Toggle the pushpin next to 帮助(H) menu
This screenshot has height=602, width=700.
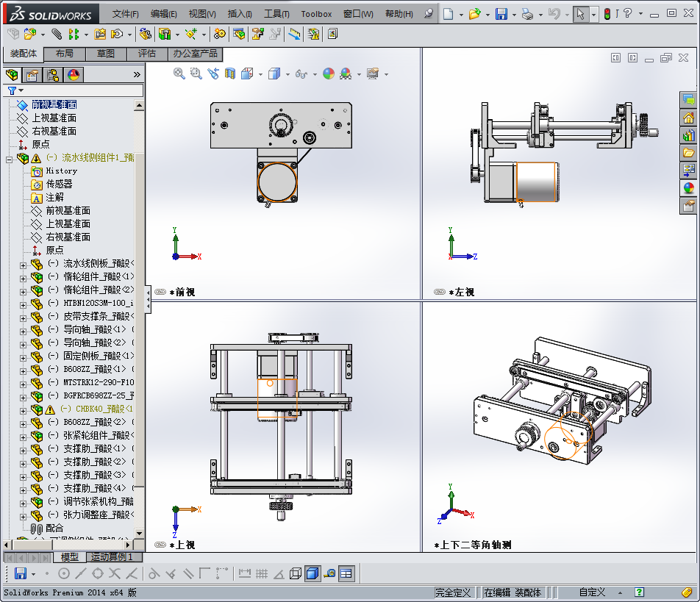point(428,14)
